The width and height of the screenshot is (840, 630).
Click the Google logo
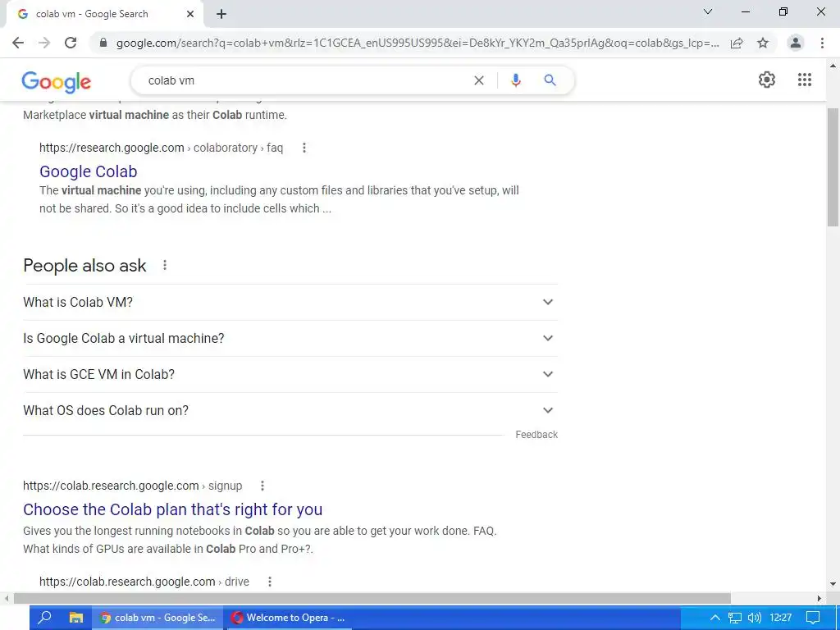pos(57,81)
